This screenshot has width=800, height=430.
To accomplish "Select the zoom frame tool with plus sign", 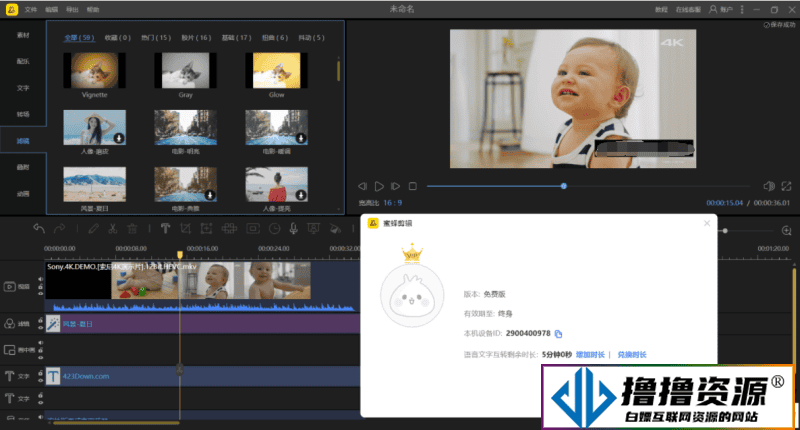I will pos(206,229).
